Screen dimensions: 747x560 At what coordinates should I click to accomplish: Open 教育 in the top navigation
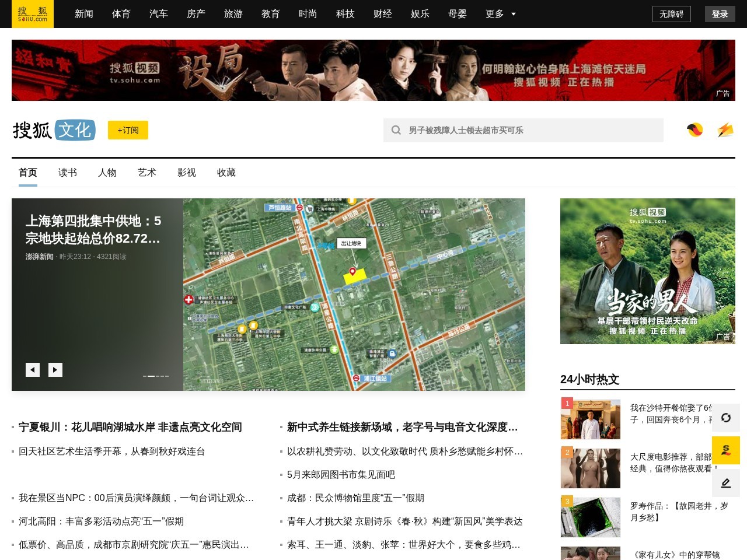pyautogui.click(x=271, y=14)
